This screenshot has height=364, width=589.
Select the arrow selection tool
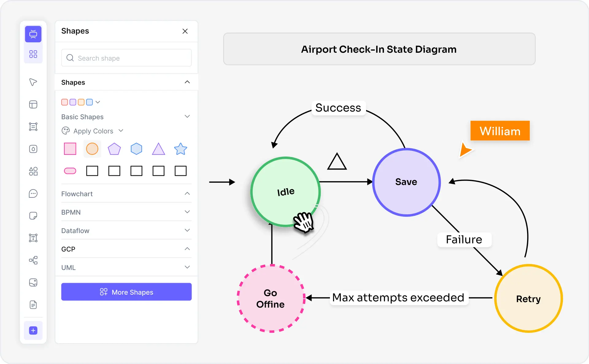pos(33,82)
